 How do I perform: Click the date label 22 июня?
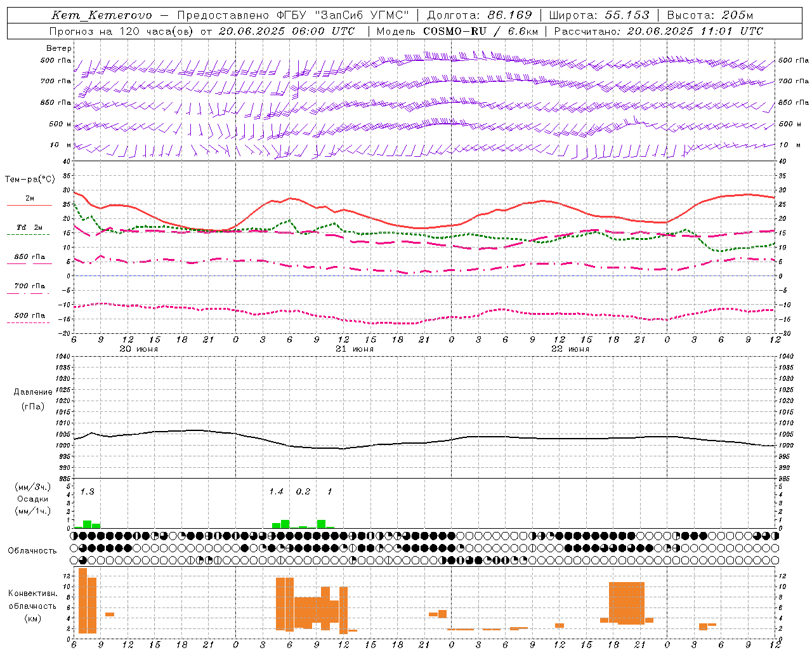570,349
